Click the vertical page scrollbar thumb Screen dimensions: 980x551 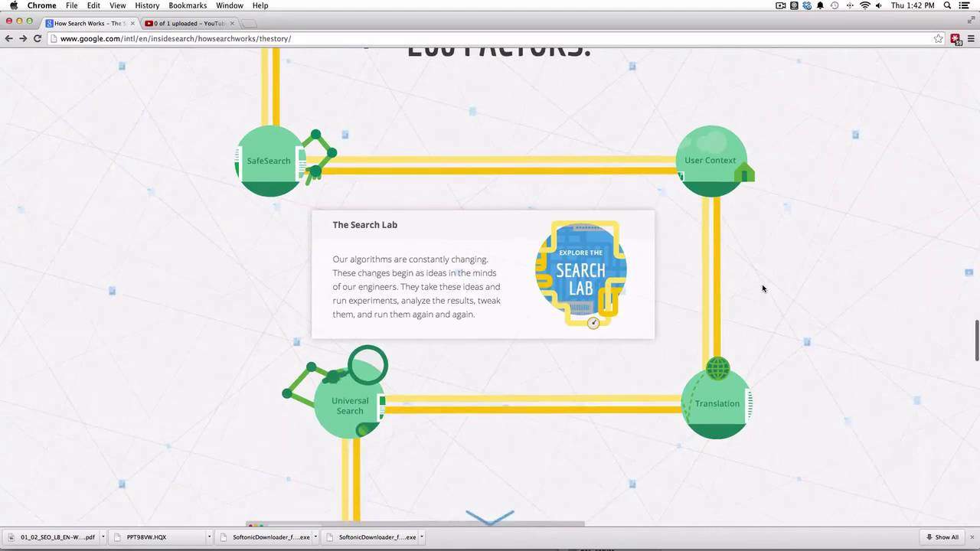click(976, 341)
